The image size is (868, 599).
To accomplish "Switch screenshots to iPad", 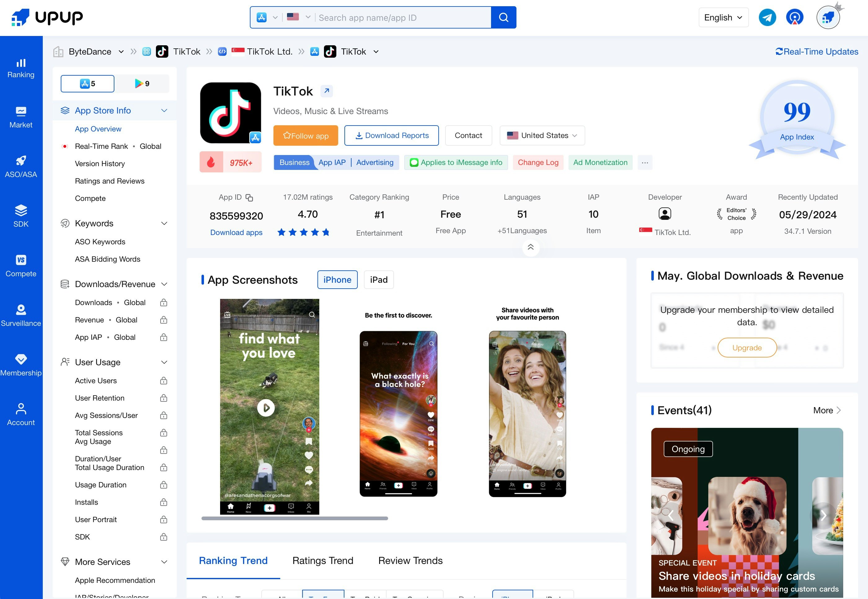I will pyautogui.click(x=379, y=280).
